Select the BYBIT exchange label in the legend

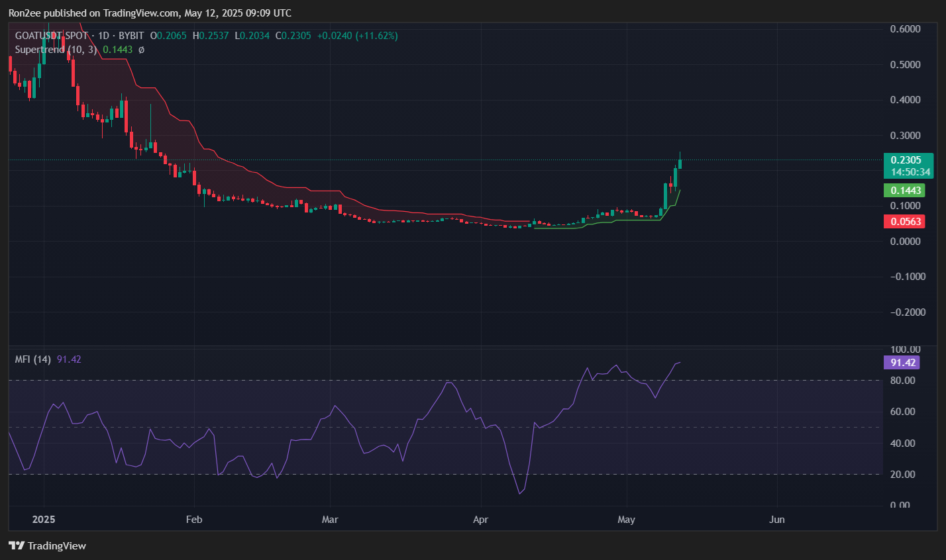[x=131, y=36]
